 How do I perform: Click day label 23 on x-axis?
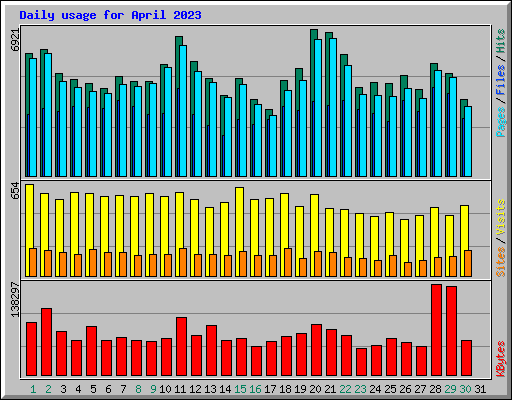360,389
